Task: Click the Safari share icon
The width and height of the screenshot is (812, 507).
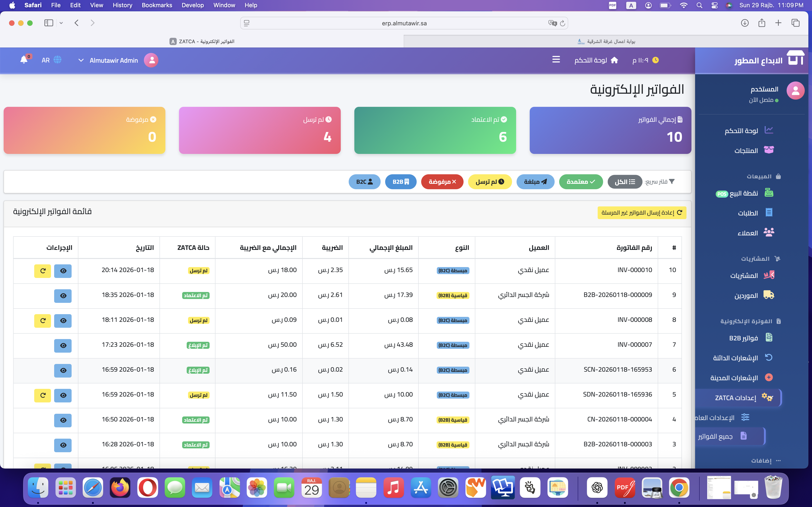Action: 762,23
